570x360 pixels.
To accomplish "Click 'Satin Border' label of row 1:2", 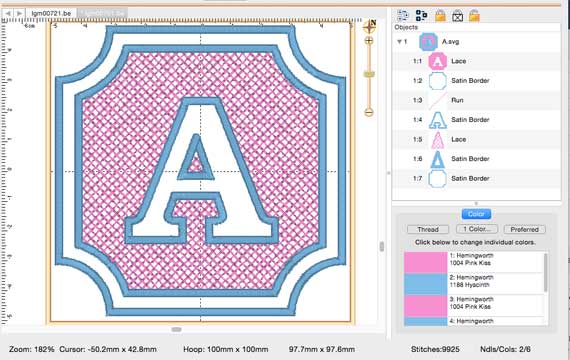I will (x=470, y=80).
